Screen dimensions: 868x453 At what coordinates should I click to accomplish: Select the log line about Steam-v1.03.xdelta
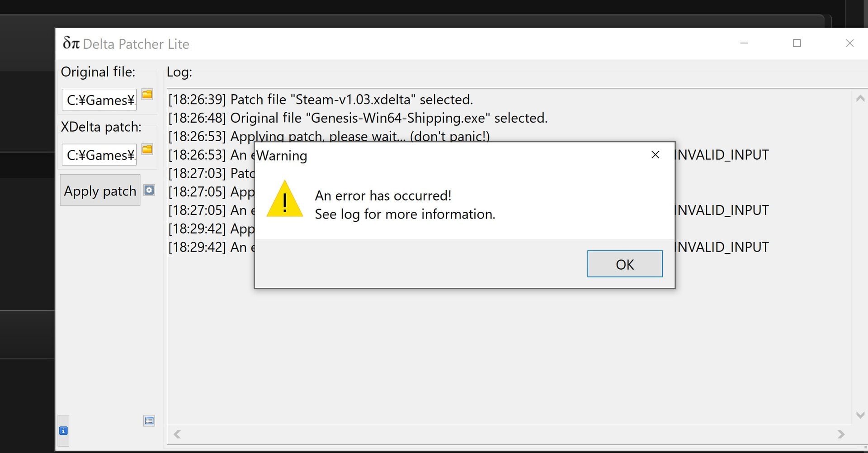click(x=321, y=100)
